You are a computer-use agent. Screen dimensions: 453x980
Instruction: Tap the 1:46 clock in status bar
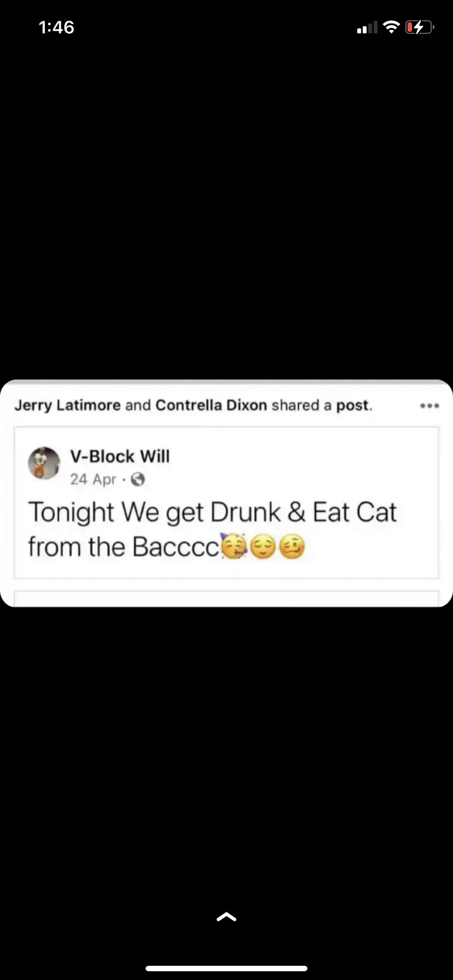tap(57, 27)
